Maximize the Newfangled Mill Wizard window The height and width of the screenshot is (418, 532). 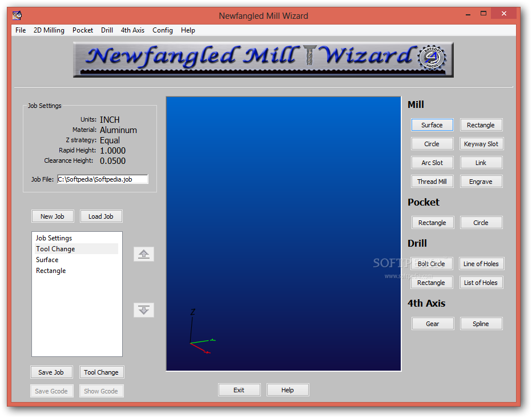(x=483, y=14)
